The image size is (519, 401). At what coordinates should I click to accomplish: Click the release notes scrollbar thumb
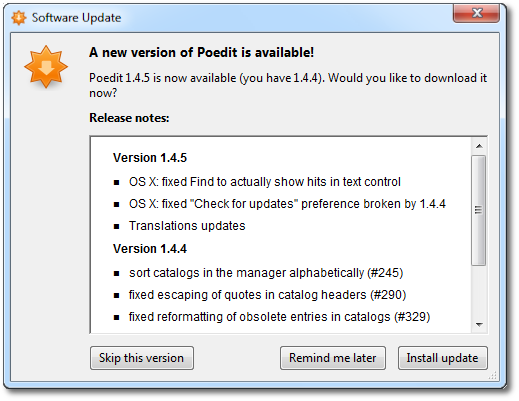point(479,210)
